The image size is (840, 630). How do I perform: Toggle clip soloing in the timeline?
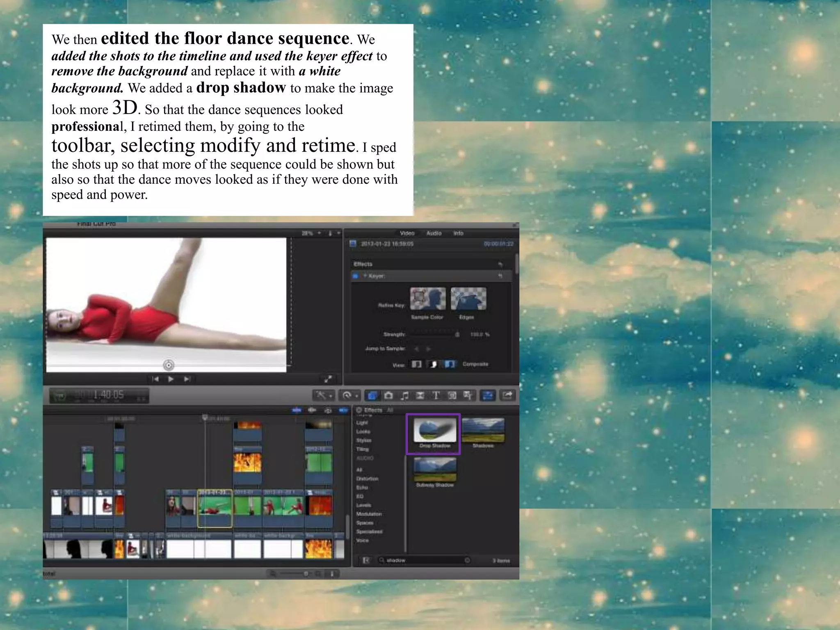pyautogui.click(x=328, y=410)
